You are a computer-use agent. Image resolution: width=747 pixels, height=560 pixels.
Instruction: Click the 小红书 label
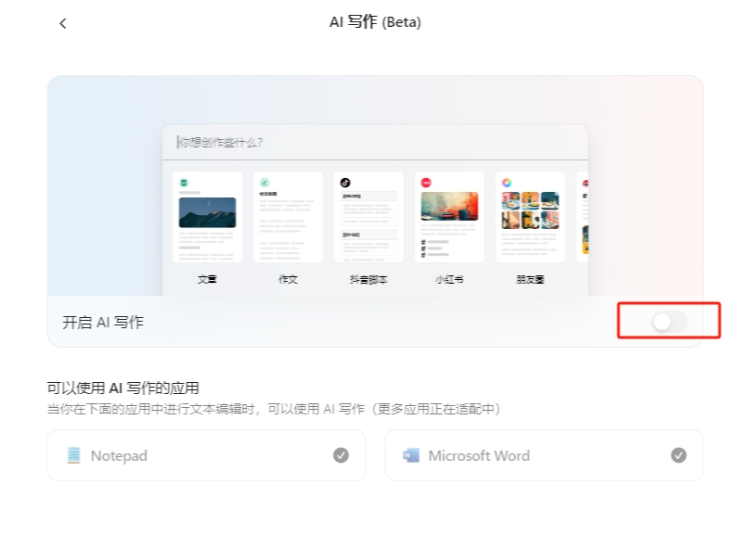(449, 279)
